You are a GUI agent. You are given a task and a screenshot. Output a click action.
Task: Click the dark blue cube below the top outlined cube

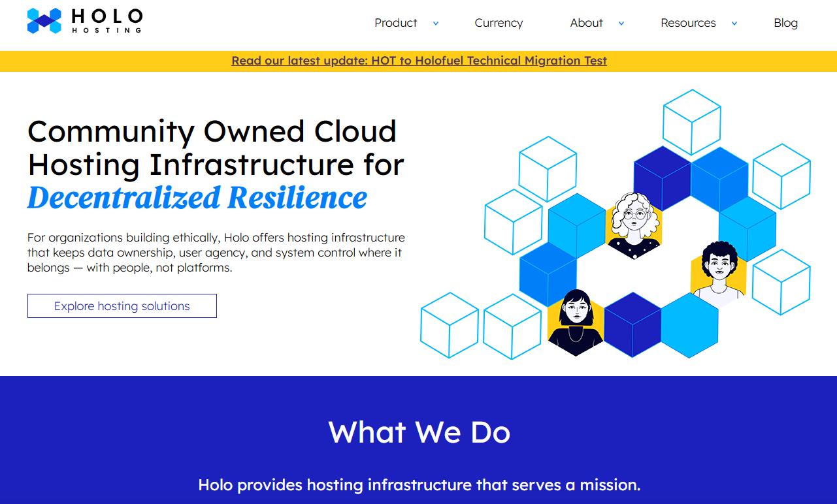[663, 178]
